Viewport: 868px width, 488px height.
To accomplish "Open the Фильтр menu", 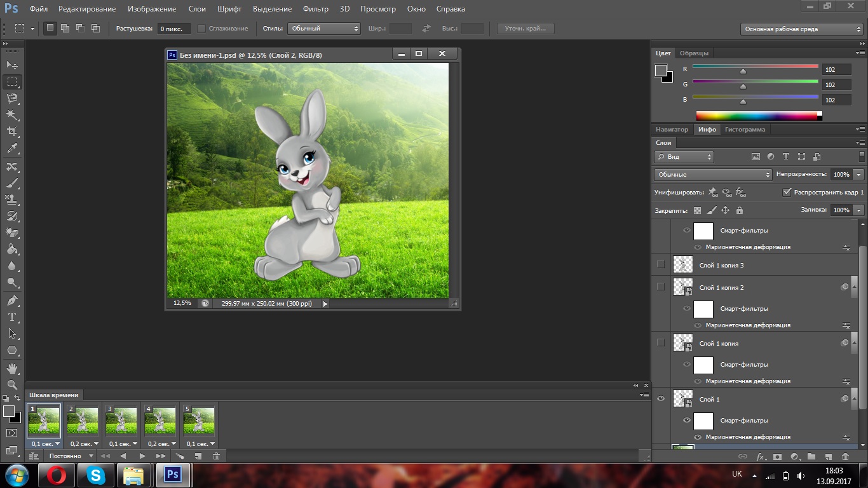I will tap(316, 9).
